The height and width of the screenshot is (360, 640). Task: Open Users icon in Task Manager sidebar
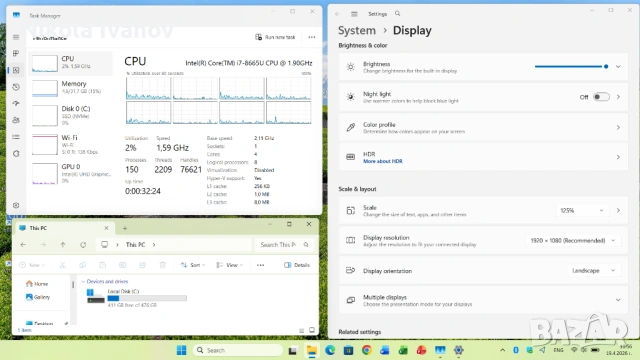click(x=16, y=120)
